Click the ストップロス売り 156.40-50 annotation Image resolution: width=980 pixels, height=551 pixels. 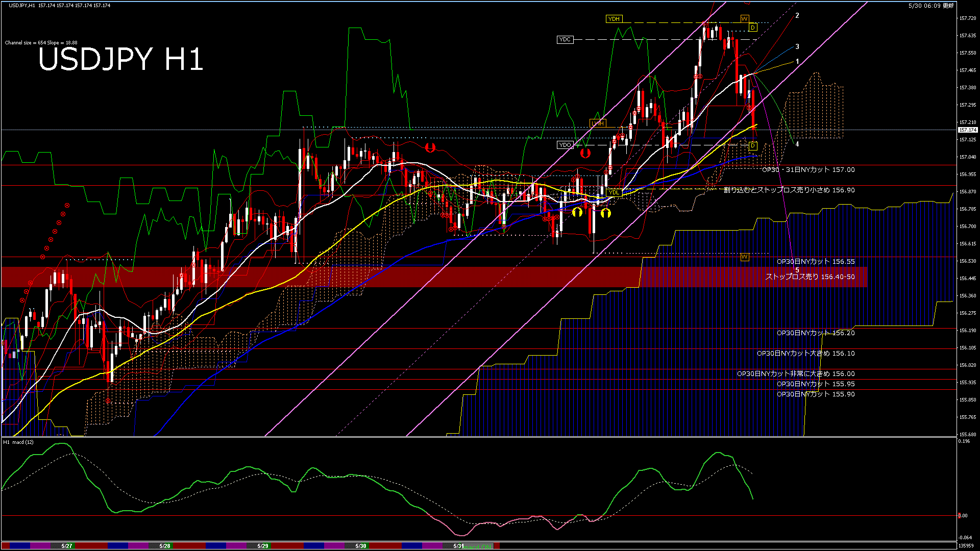click(x=810, y=277)
